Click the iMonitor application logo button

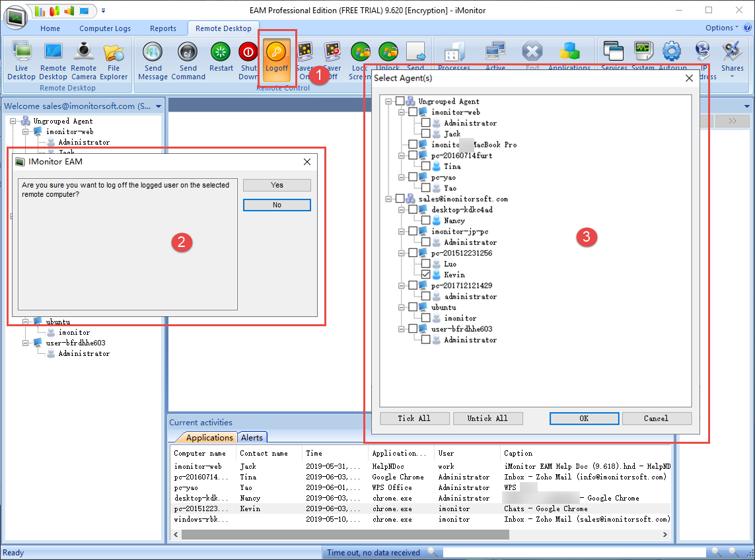tap(15, 17)
